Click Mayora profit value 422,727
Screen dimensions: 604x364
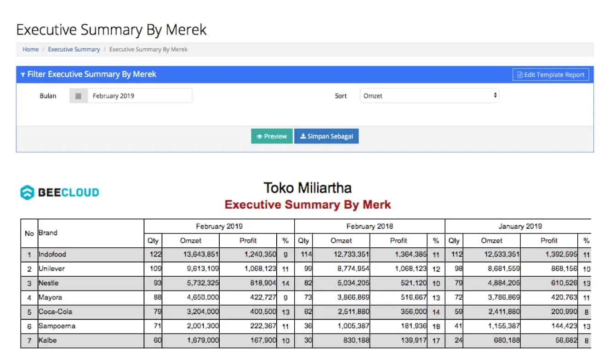tap(263, 297)
